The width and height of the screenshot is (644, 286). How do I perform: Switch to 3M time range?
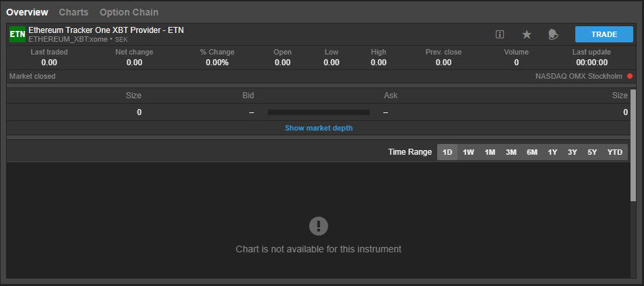tap(511, 152)
